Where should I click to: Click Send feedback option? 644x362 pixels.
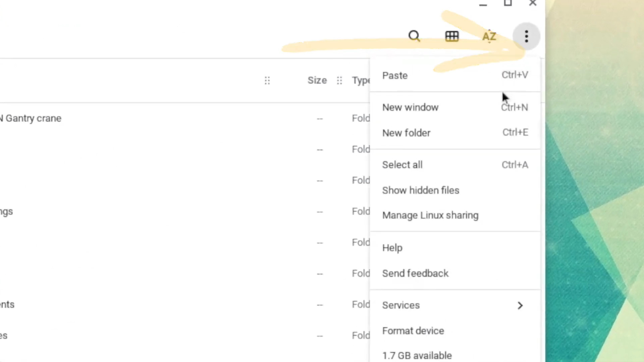[x=415, y=274]
